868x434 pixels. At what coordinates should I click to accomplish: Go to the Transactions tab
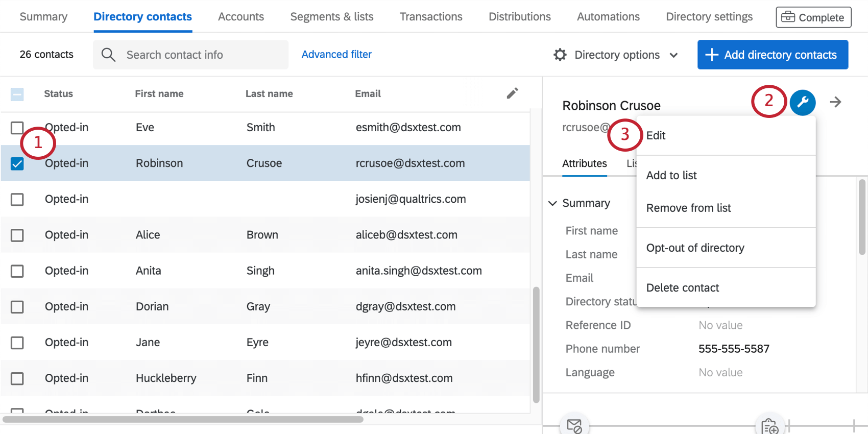(x=431, y=17)
